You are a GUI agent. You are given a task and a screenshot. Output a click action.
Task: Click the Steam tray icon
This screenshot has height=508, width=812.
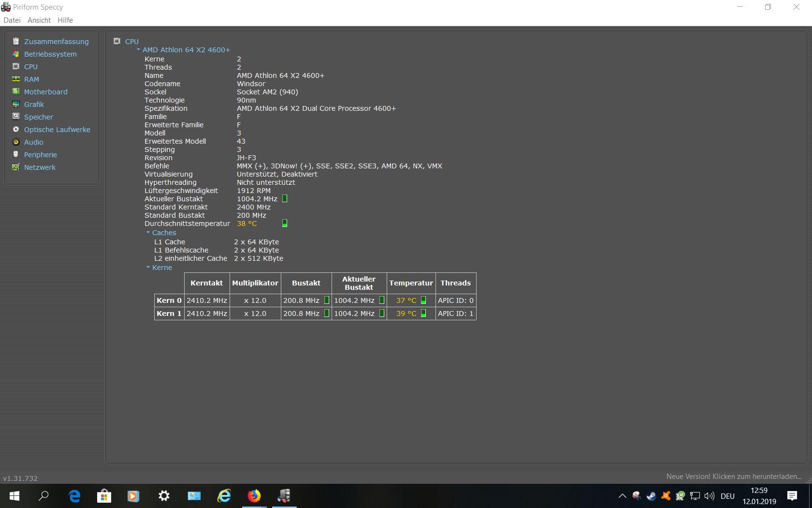click(x=652, y=496)
